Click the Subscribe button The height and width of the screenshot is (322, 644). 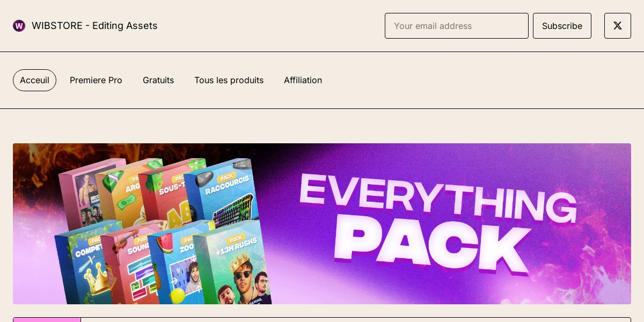coord(562,26)
